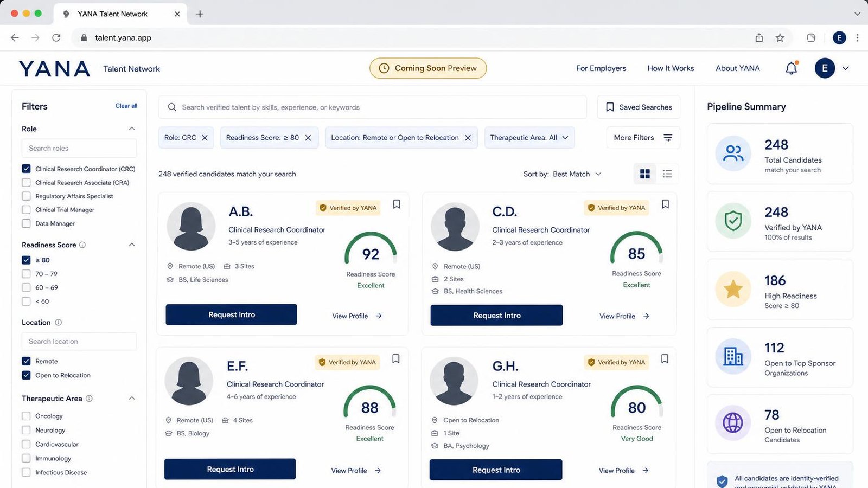The image size is (868, 488).
Task: Bookmark candidate E.F.
Action: tap(396, 359)
